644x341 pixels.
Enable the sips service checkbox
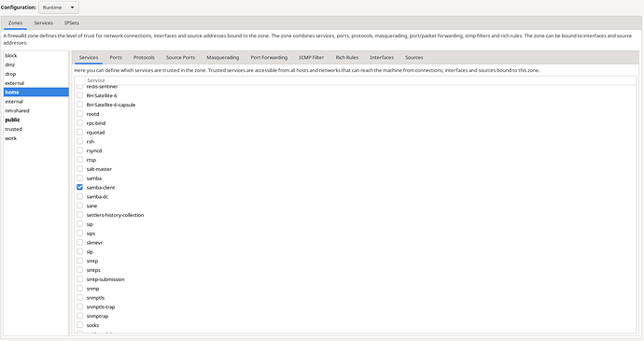pos(79,234)
